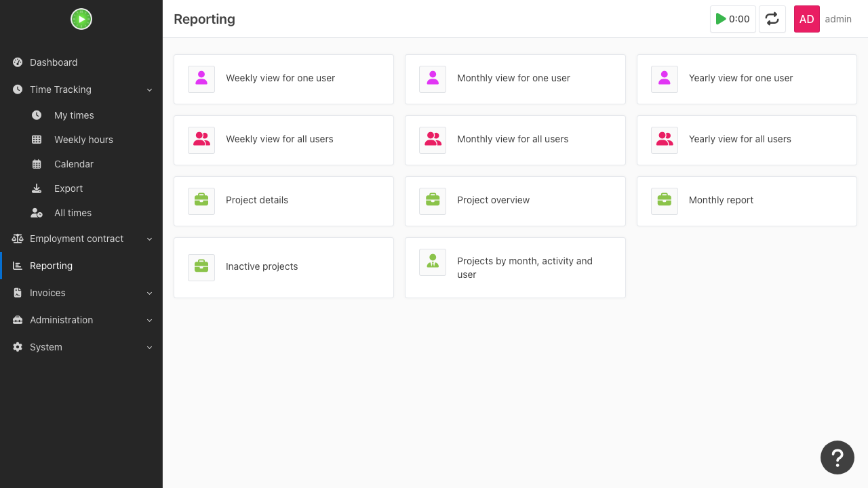Viewport: 868px width, 488px height.
Task: Open the recent activities refresh icon in header
Action: tap(772, 19)
